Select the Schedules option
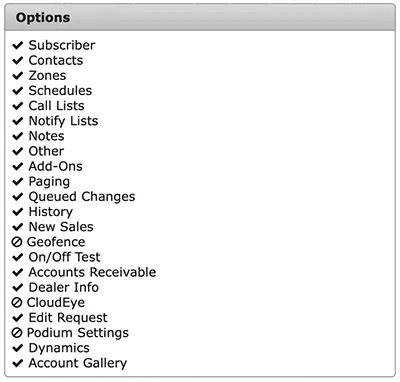The height and width of the screenshot is (382, 400). coord(60,91)
